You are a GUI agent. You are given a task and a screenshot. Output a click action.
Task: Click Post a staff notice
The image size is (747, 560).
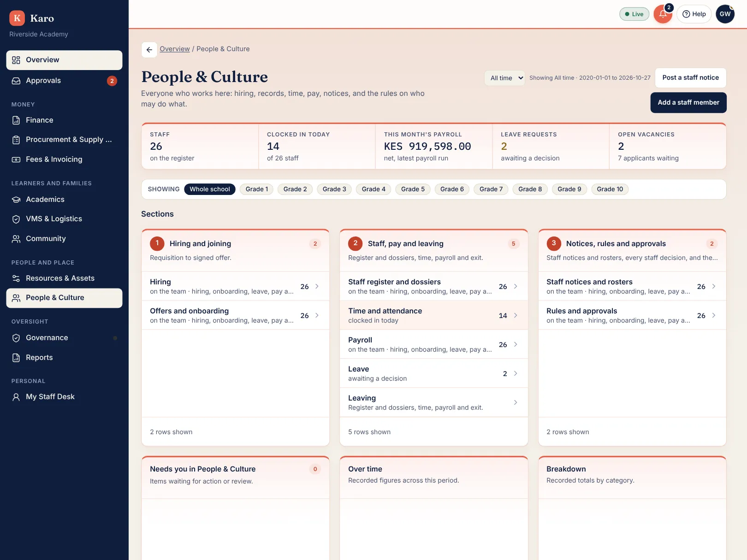690,78
